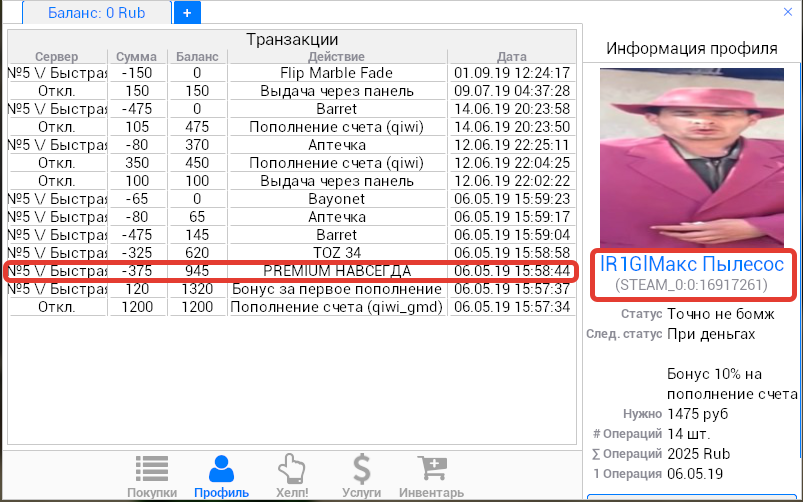Image resolution: width=803 pixels, height=502 pixels.
Task: Open the Услуги dollar sign icon
Action: pos(362,469)
